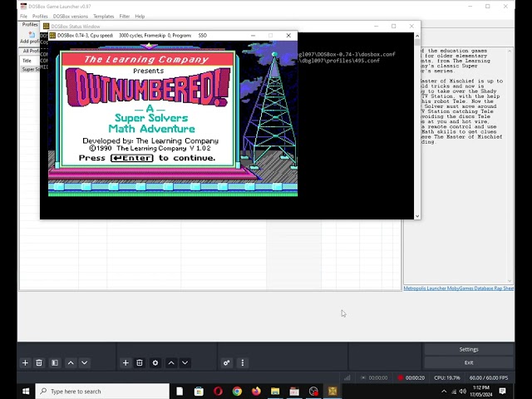
Task: Open the Profiles menu
Action: point(40,17)
